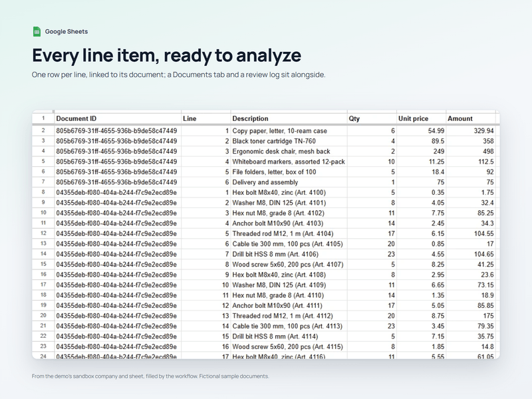Viewport: 532px width, 399px height.
Task: Select cell Ergonomic desk chair, mesh back
Action: 289,152
